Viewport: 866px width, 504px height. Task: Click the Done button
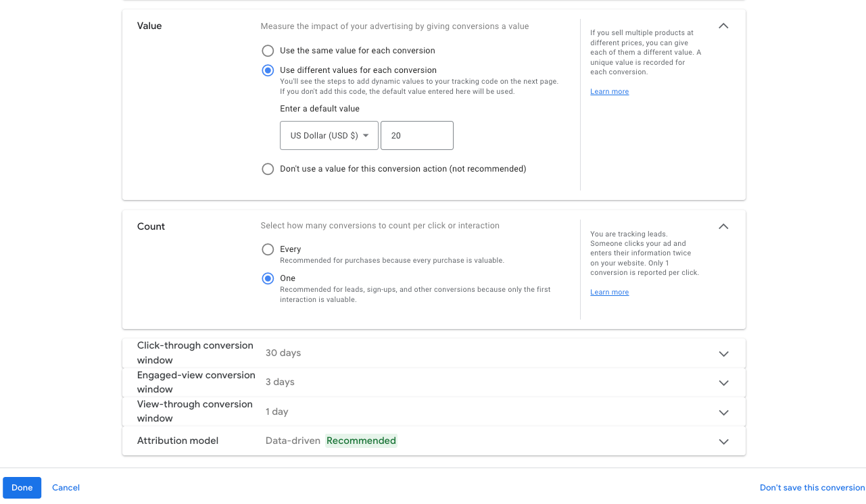coord(22,488)
